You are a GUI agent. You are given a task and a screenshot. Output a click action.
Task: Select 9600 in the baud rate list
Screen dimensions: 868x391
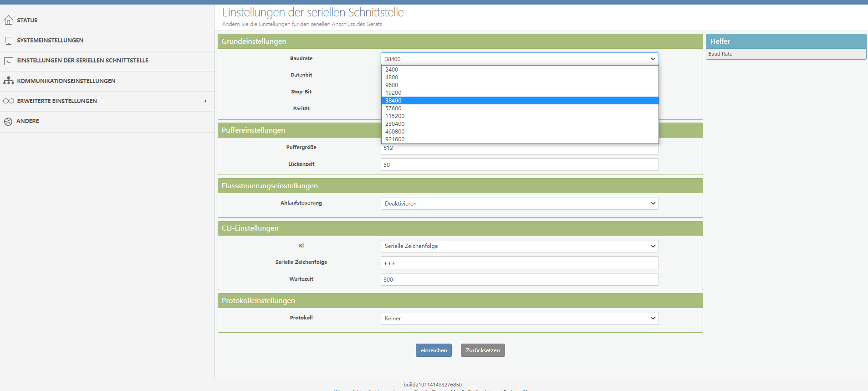392,85
